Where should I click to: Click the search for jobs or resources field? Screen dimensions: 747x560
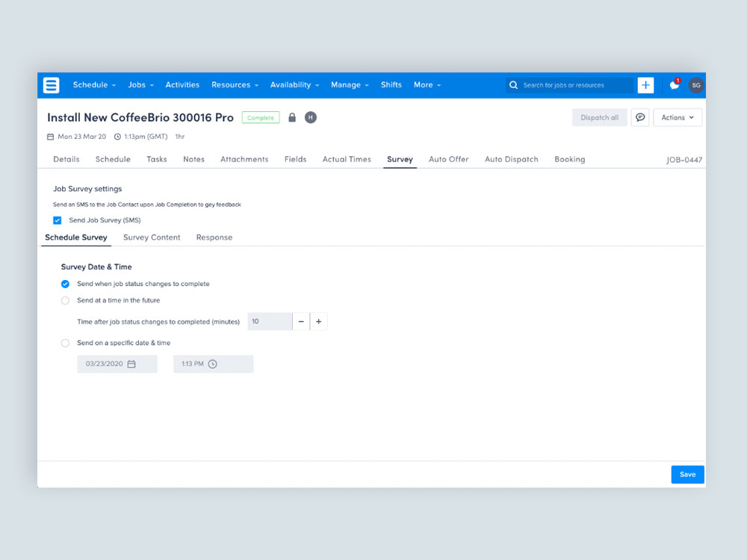[x=570, y=85]
